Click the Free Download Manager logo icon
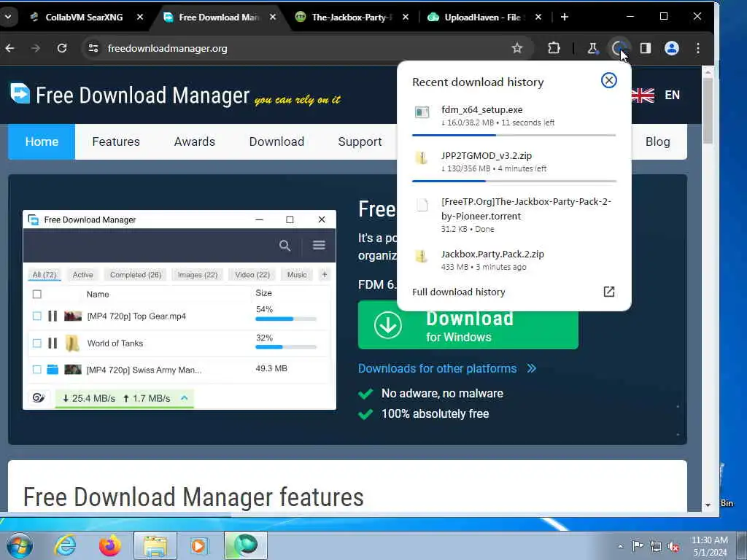 click(20, 93)
